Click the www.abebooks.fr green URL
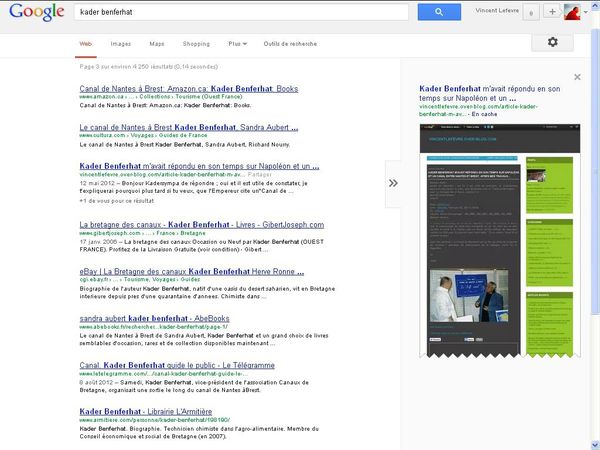This screenshot has width=600, height=450. pos(153,326)
